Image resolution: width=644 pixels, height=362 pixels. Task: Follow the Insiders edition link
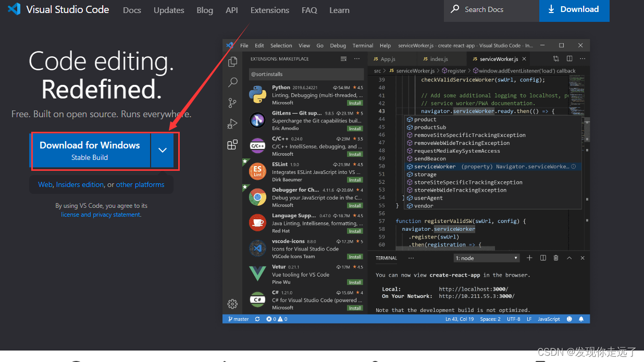click(x=80, y=184)
